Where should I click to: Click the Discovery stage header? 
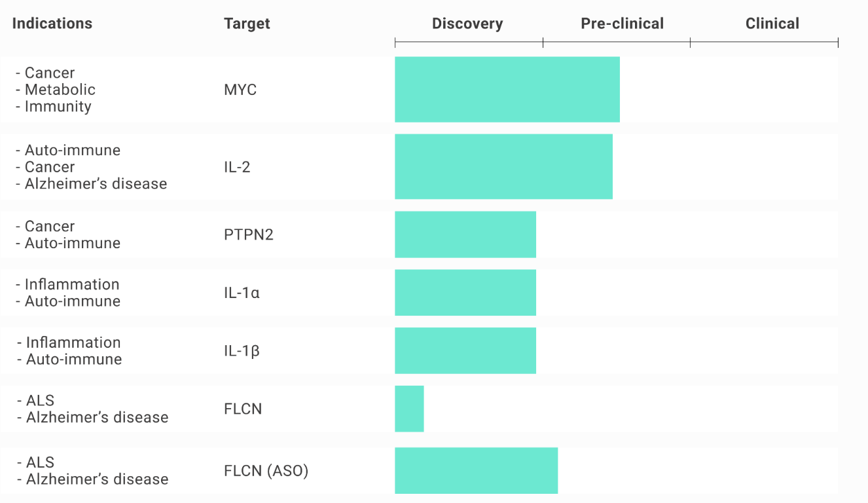coord(467,24)
